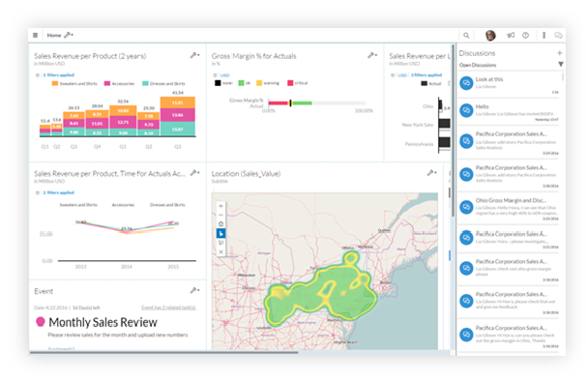The width and height of the screenshot is (588, 380).
Task: Toggle orange Sweaters and Shirts legend swatch
Action: (x=55, y=83)
